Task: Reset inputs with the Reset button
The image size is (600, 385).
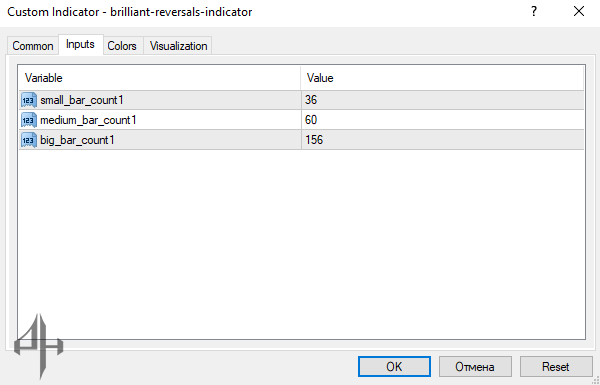Action: (556, 366)
